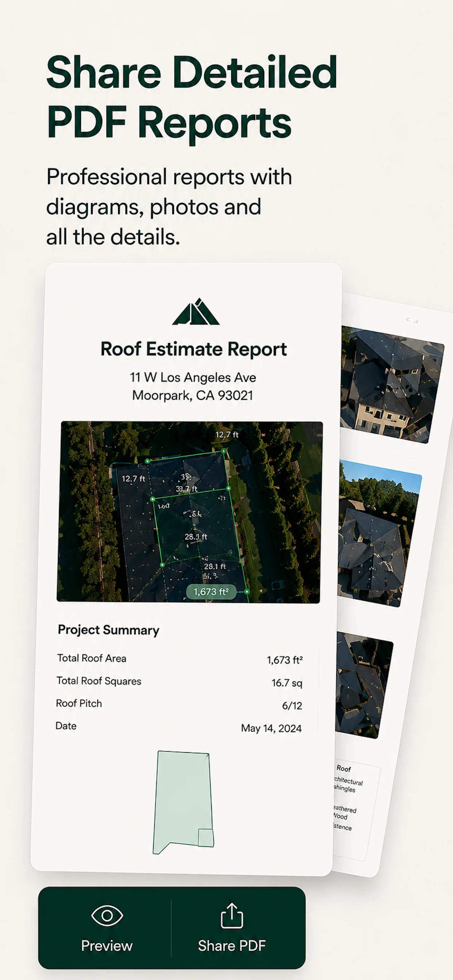Open the middle roof photo with blue sky

(x=380, y=533)
